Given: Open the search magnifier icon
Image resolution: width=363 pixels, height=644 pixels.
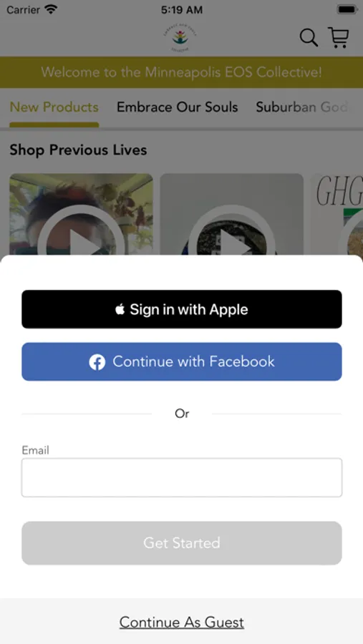Looking at the screenshot, I should [x=309, y=38].
